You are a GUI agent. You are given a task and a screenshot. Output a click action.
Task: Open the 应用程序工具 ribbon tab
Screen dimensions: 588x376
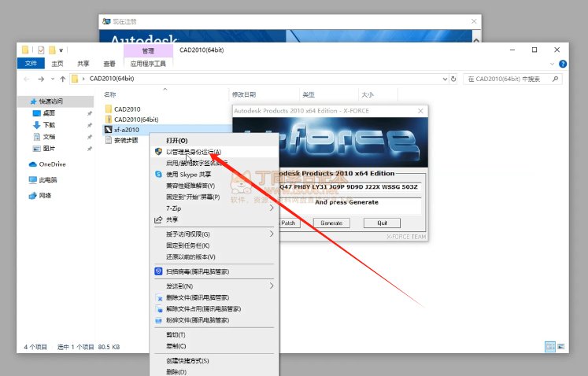(148, 64)
